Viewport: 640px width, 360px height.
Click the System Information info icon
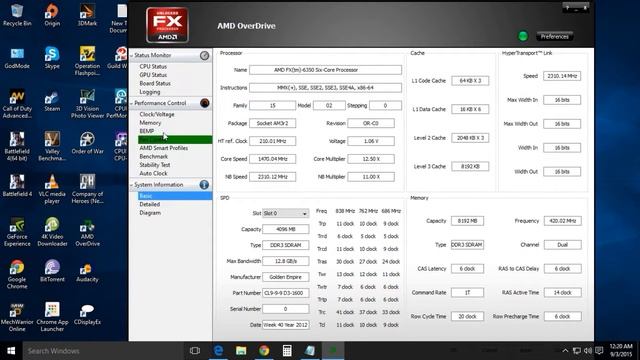pos(204,184)
